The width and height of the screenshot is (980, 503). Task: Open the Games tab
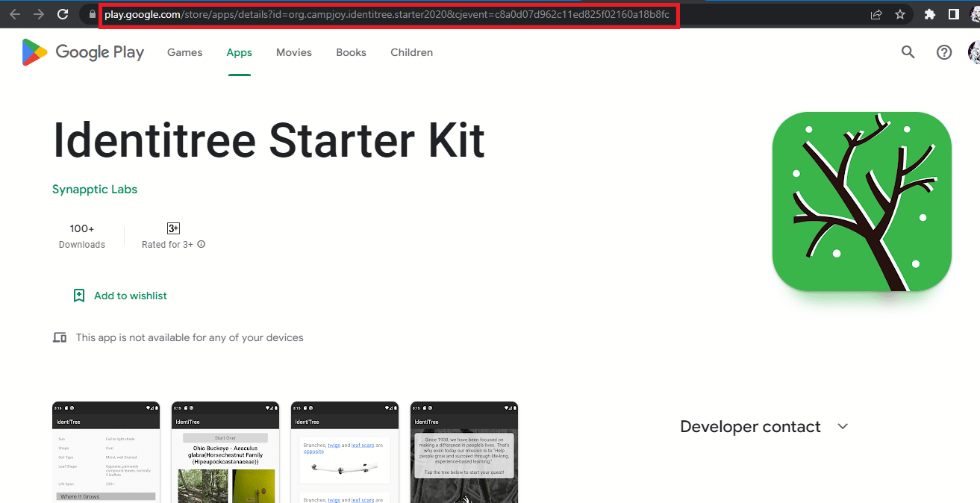[x=185, y=52]
